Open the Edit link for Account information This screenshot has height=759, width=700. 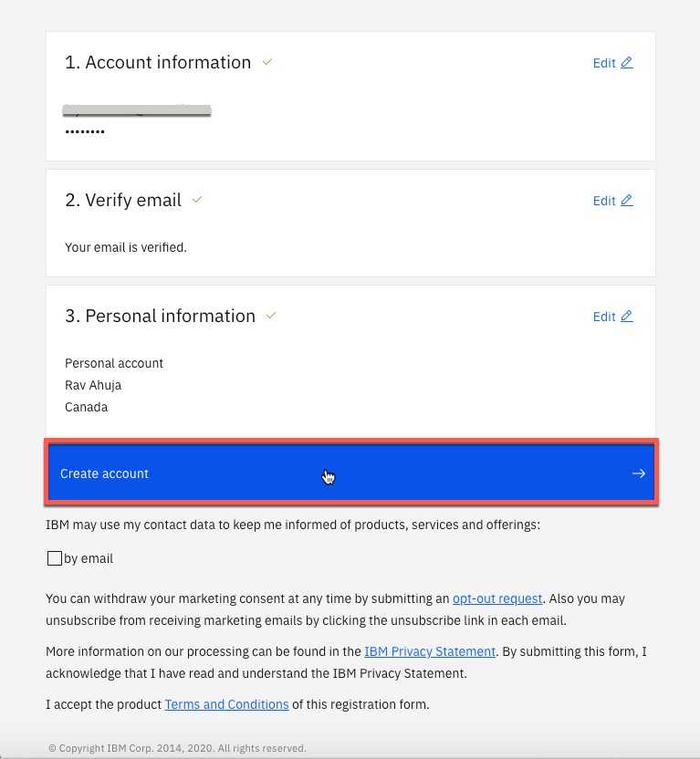tap(604, 63)
